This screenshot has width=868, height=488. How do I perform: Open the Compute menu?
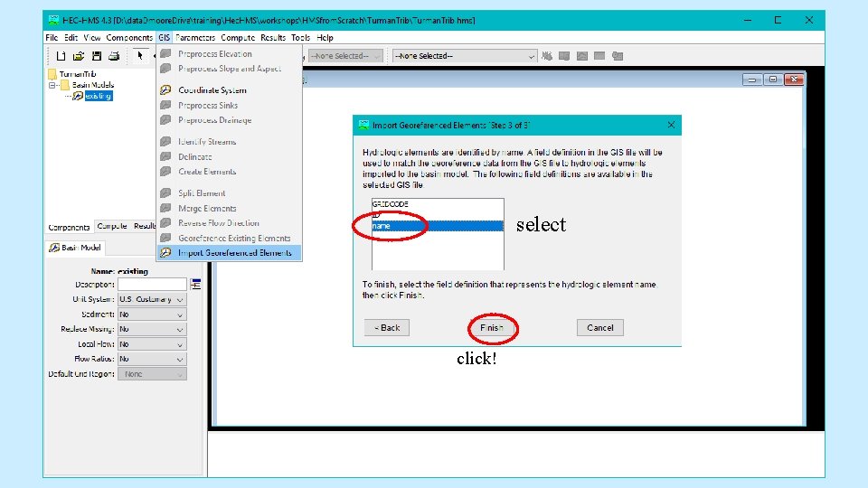pyautogui.click(x=238, y=38)
